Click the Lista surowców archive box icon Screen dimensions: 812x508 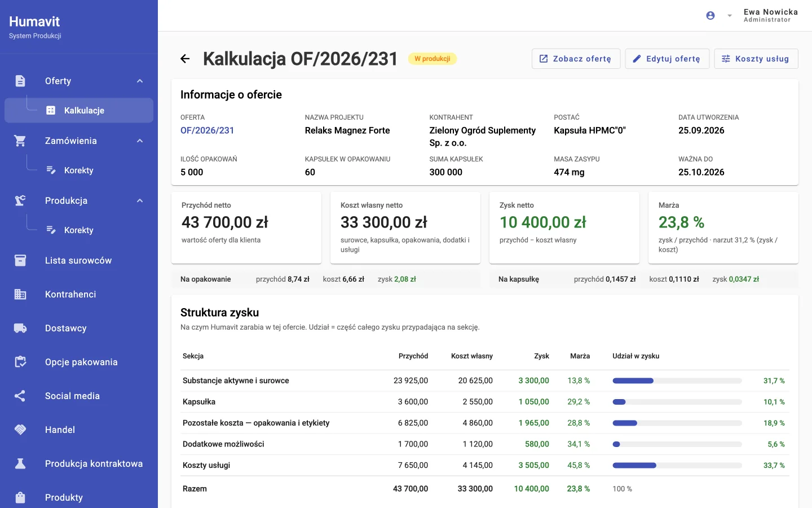[x=20, y=260]
